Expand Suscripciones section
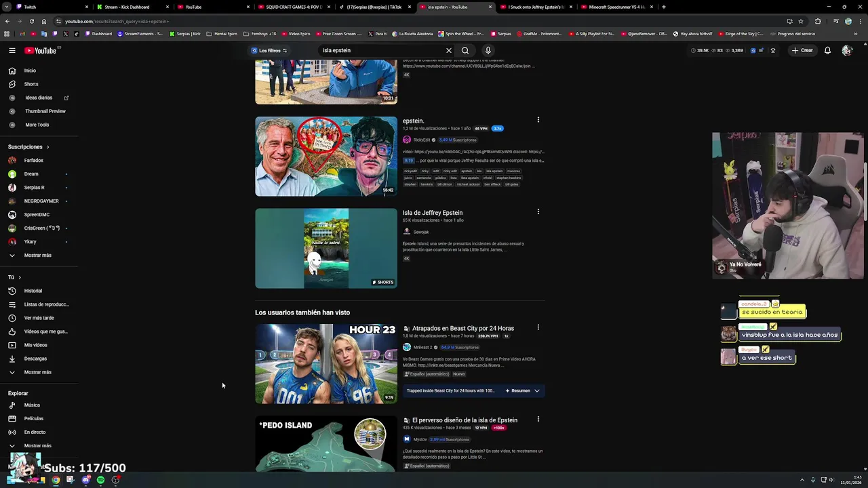Viewport: 868px width, 488px height. click(28, 147)
